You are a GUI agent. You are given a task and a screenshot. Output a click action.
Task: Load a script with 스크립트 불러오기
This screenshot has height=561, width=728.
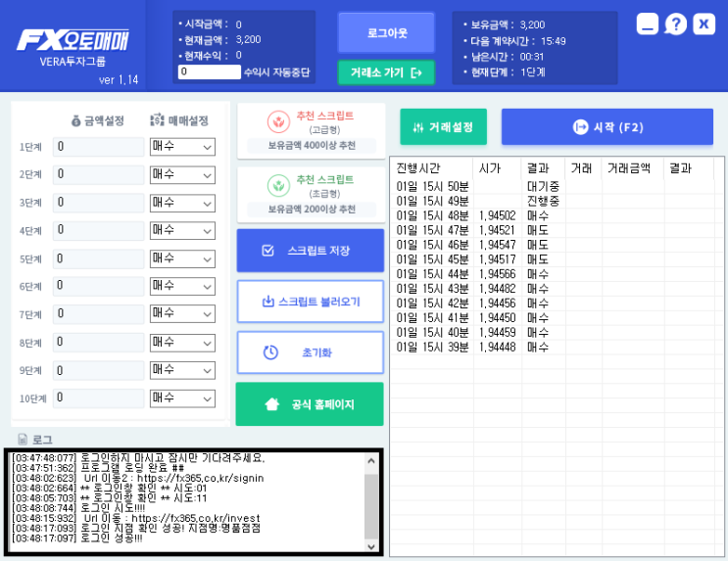point(311,302)
